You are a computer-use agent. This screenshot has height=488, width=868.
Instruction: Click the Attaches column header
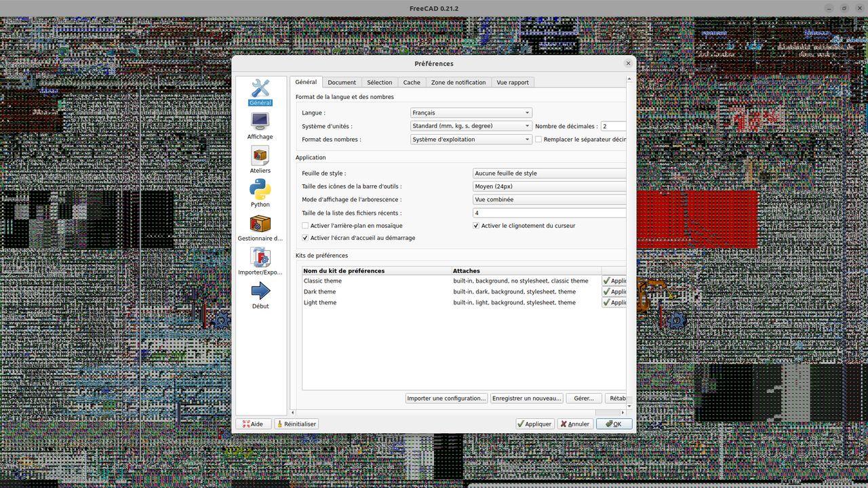pyautogui.click(x=526, y=270)
